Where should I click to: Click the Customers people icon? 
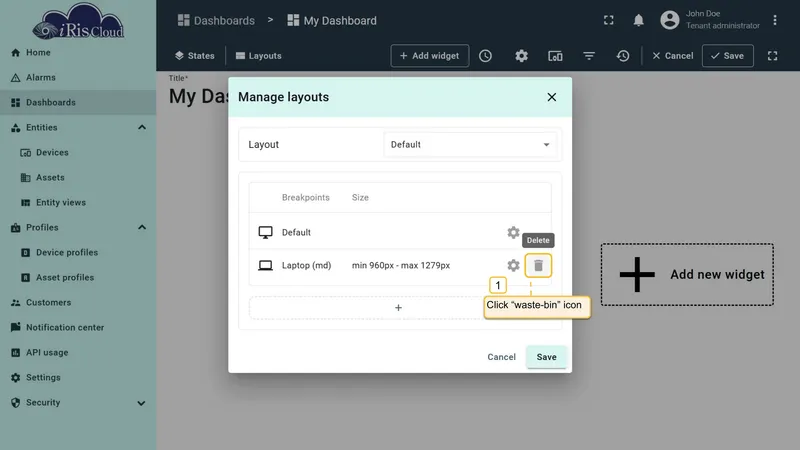15,303
